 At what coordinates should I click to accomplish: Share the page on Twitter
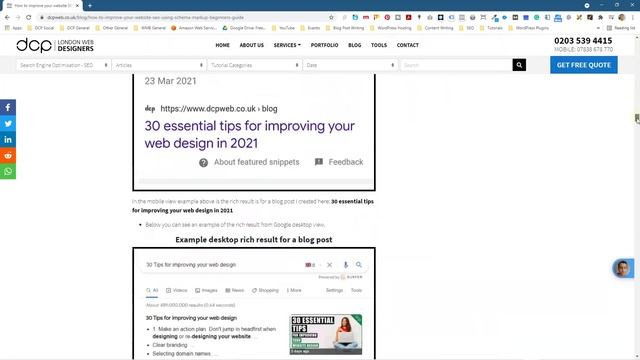coord(8,123)
